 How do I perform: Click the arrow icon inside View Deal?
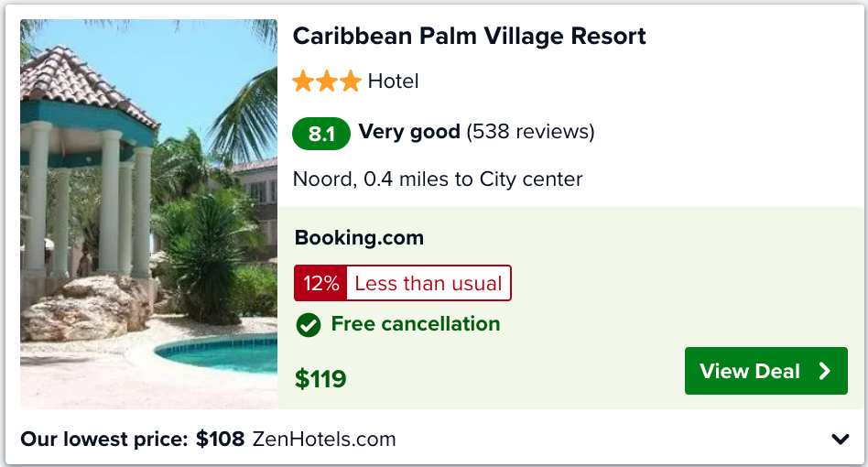pyautogui.click(x=825, y=371)
